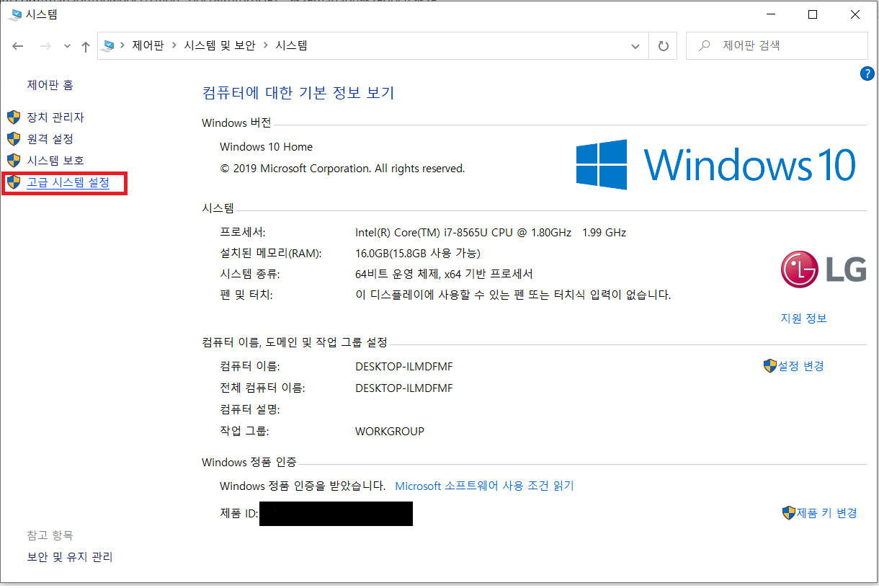Click the 2019 Microsoft Corporation copyright text
The width and height of the screenshot is (879, 588).
[342, 169]
